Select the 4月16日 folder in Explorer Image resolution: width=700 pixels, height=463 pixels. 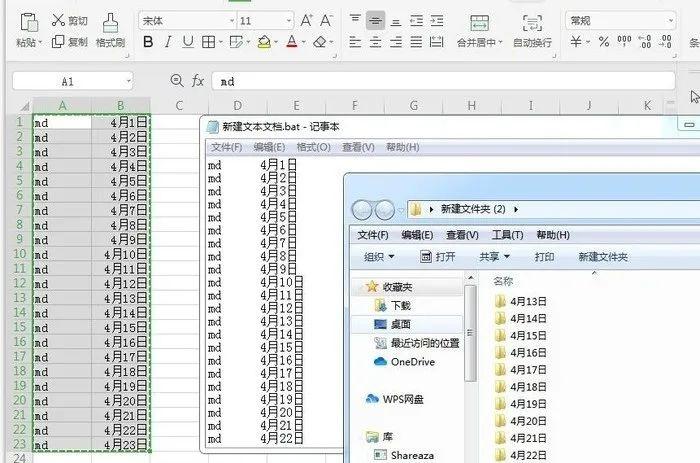(529, 353)
